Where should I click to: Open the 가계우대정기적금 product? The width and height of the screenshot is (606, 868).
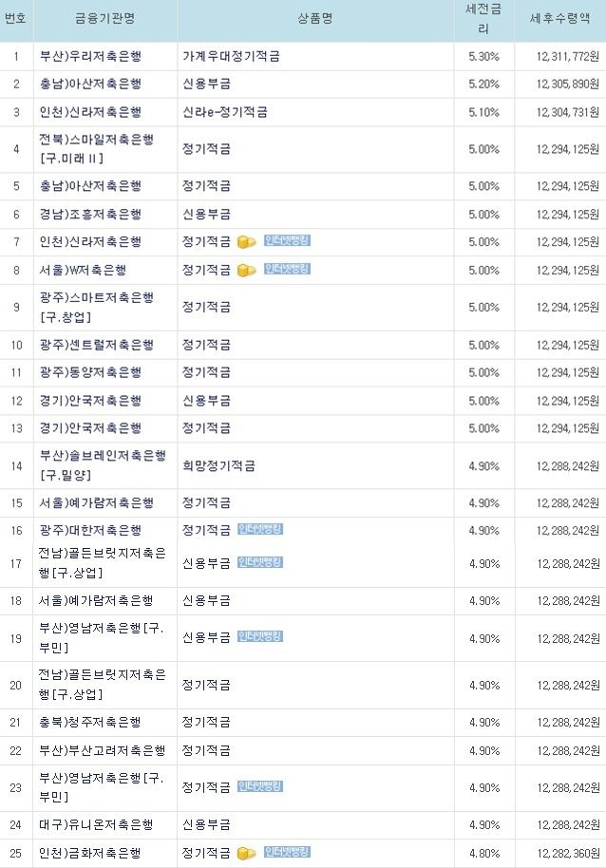(x=232, y=56)
